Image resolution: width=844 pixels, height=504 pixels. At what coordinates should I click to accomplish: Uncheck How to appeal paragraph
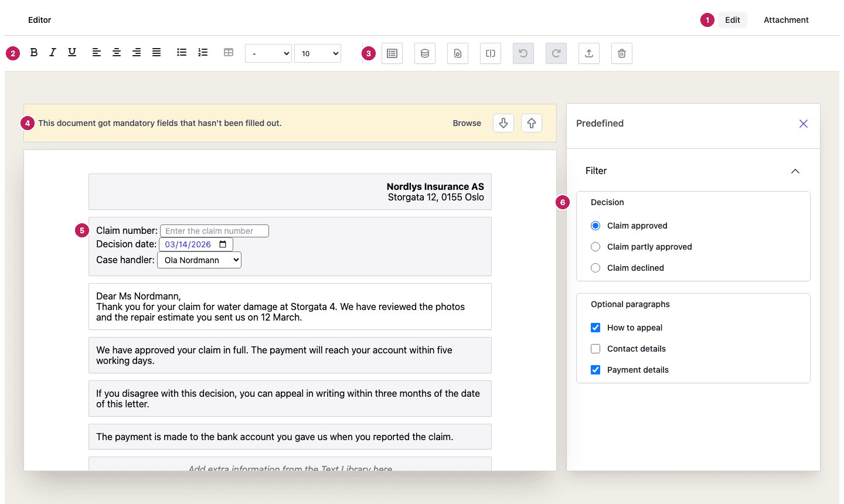click(595, 328)
